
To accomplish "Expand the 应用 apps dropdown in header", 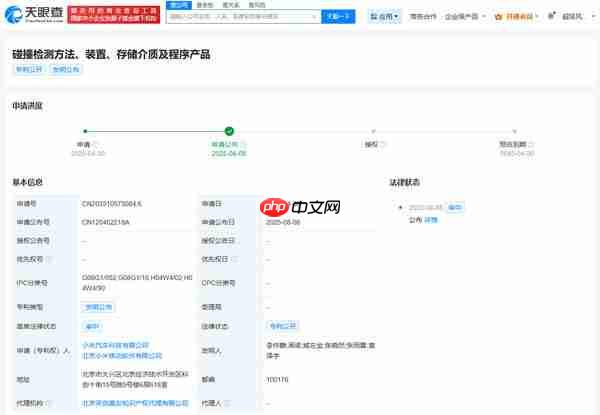I will click(385, 16).
